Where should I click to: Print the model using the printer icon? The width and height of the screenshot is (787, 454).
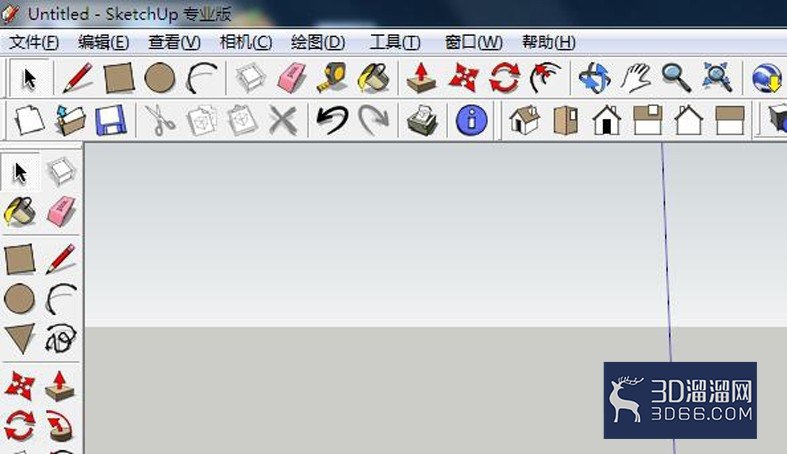pyautogui.click(x=422, y=120)
